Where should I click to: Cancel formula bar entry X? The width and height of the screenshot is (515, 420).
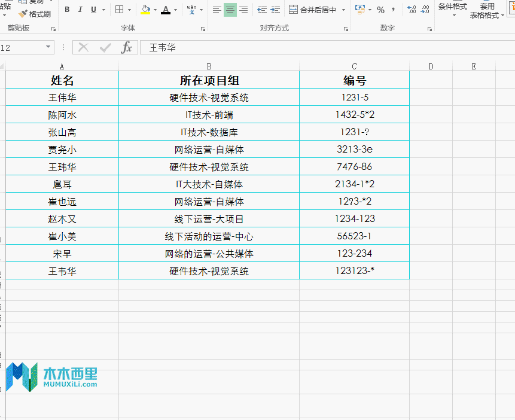point(83,48)
